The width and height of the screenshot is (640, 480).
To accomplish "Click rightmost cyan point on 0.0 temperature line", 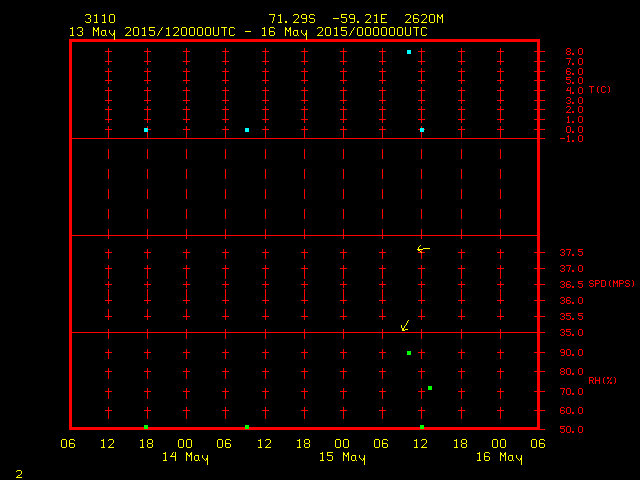I will tap(422, 130).
